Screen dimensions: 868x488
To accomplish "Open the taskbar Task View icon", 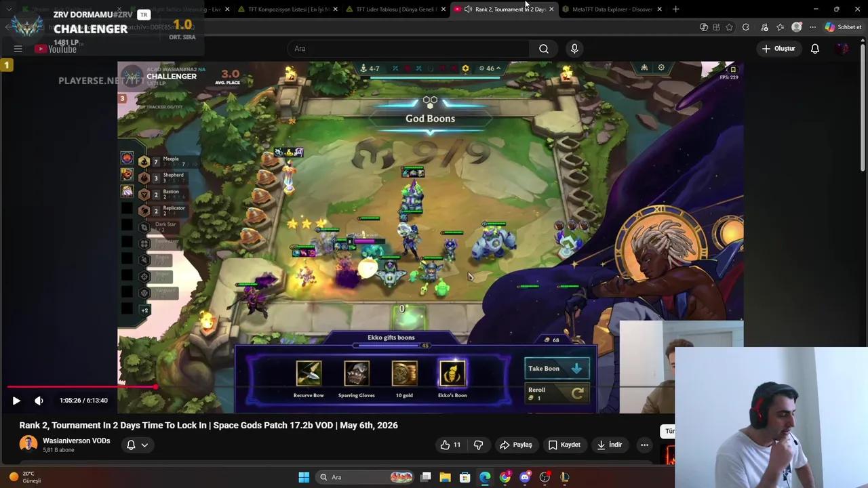I will pos(426,477).
